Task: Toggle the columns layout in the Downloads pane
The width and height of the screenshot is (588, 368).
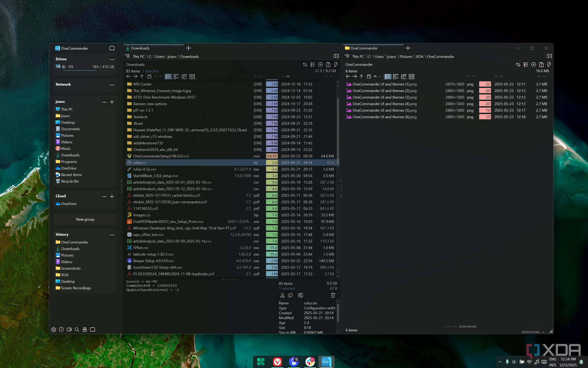Action: point(336,56)
